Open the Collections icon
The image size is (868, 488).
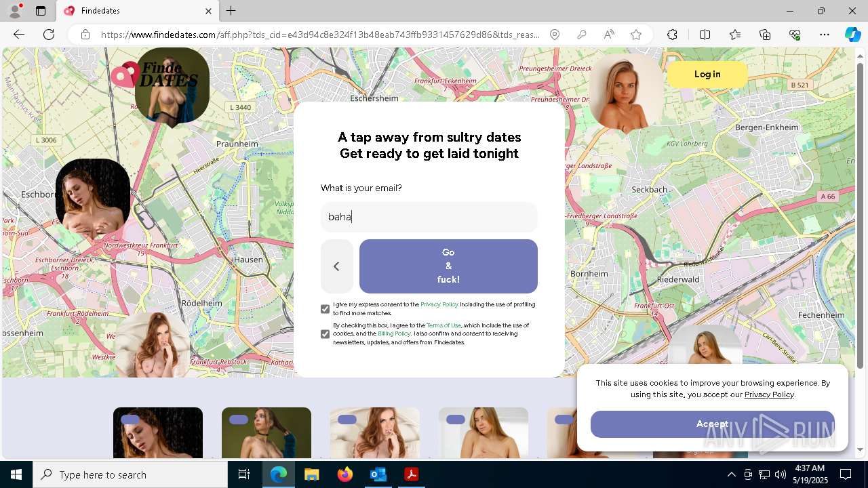765,35
